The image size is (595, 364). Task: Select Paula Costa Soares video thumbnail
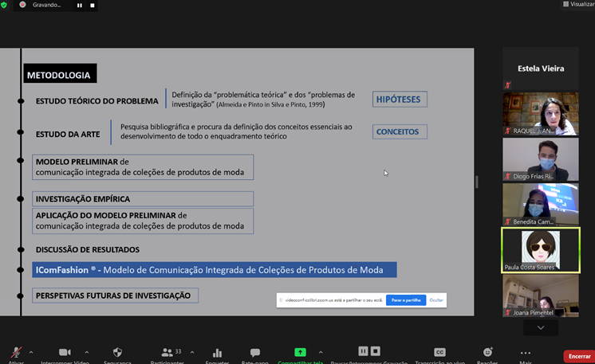pos(540,250)
